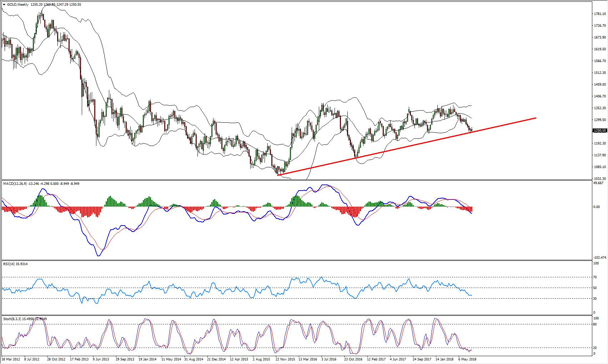The height and width of the screenshot is (364, 608).
Task: Click the 3 Jul 2016 date label
Action: 329,359
